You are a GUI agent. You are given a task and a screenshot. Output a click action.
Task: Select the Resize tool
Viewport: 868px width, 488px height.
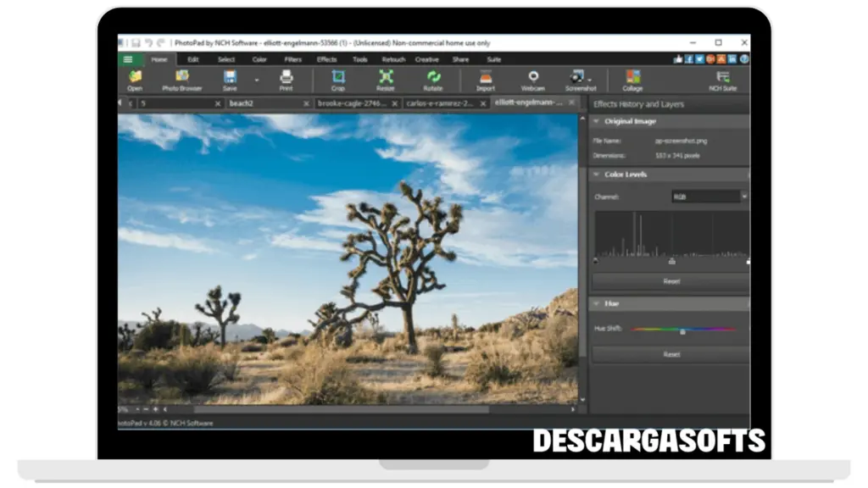point(386,79)
